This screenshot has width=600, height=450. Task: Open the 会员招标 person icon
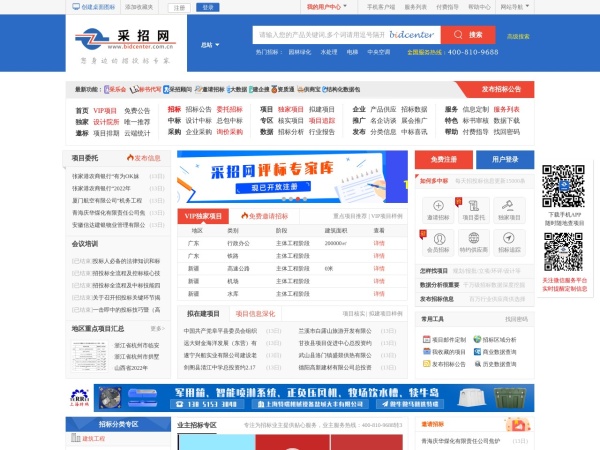437,238
